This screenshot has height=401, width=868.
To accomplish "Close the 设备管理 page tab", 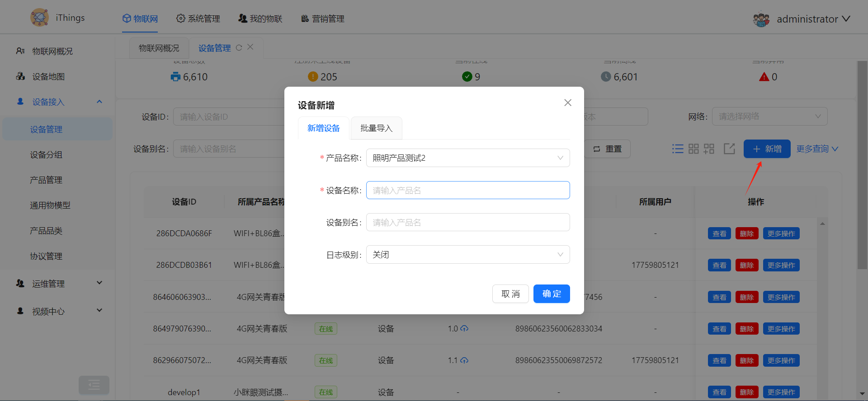I will coord(250,47).
